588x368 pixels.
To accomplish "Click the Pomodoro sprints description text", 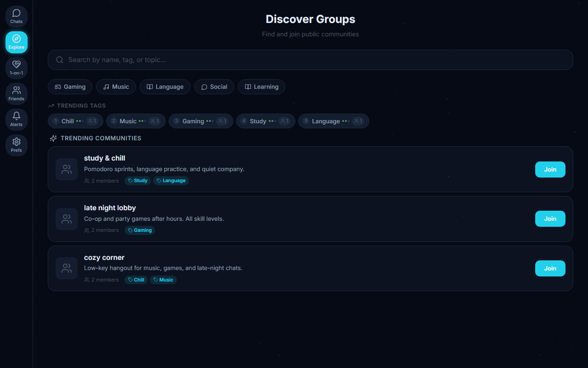I will point(164,169).
